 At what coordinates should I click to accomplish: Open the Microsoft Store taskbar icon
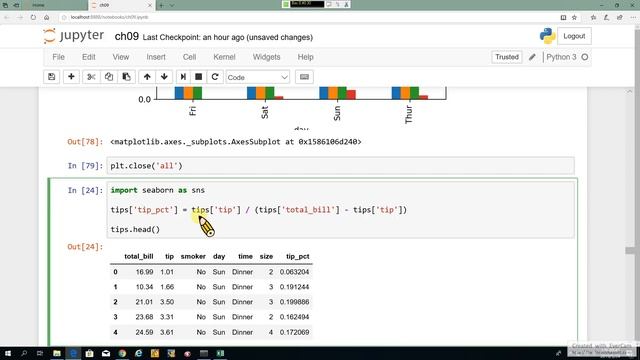(x=89, y=353)
